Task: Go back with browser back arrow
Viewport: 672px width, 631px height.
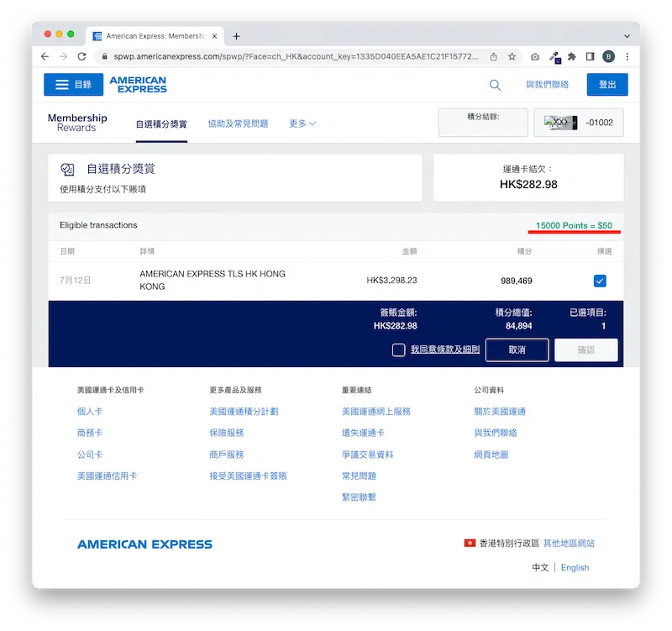Action: click(45, 56)
